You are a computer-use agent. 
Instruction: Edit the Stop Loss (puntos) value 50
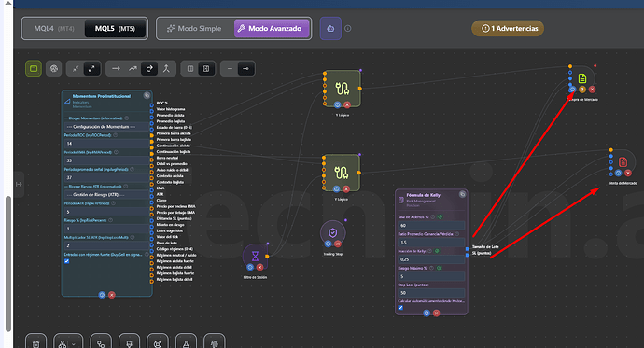coord(431,293)
